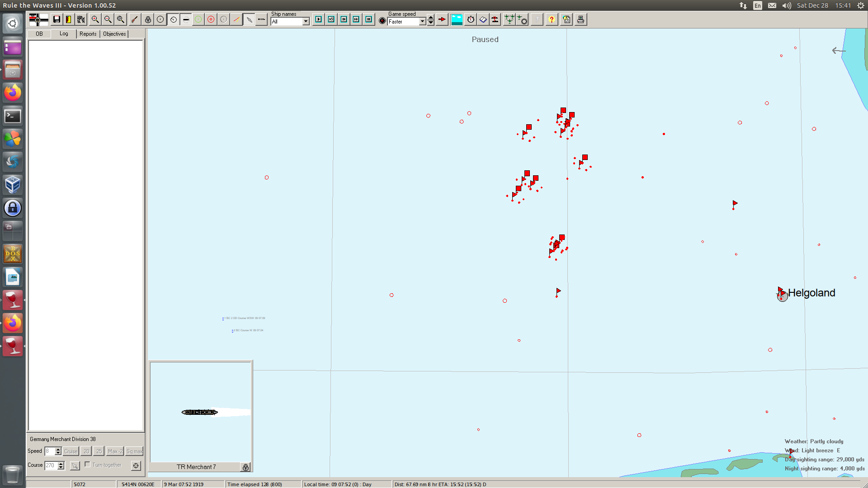Open the Ship names dropdown
Viewport: 868px width, 488px height.
306,22
